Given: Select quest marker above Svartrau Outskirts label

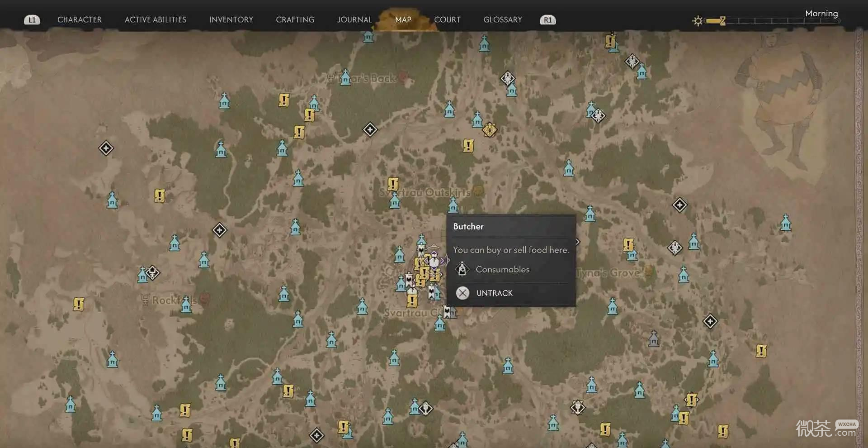Looking at the screenshot, I should (393, 184).
